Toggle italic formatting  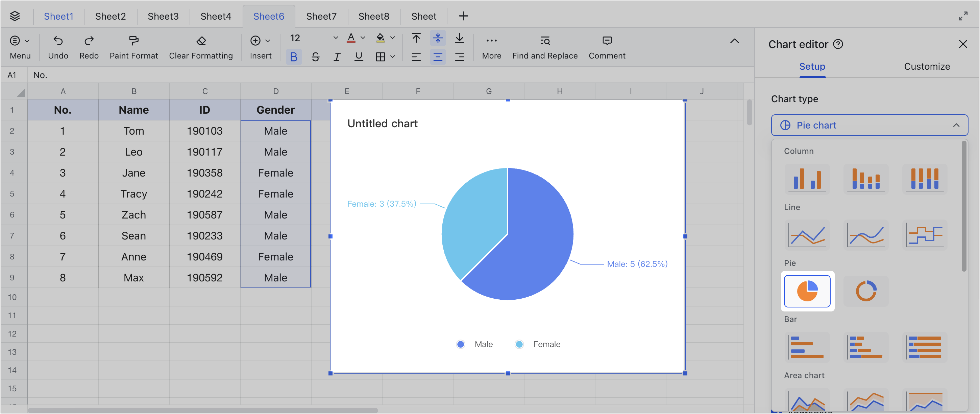click(x=337, y=56)
